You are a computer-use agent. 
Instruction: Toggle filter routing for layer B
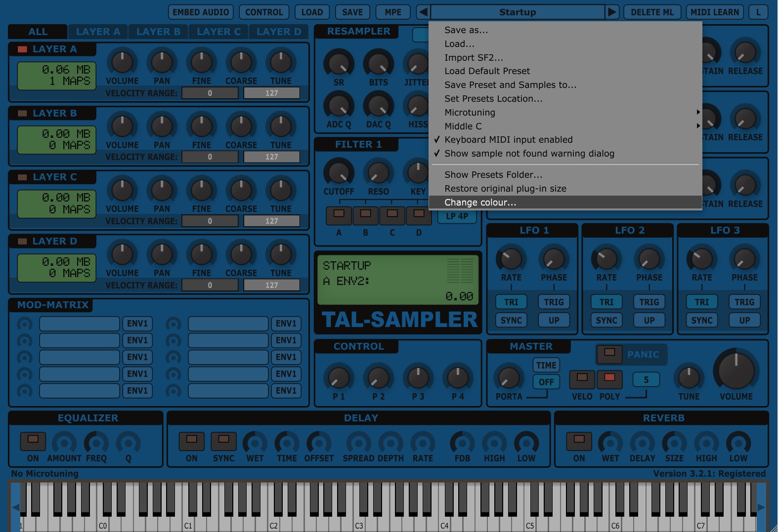[366, 215]
